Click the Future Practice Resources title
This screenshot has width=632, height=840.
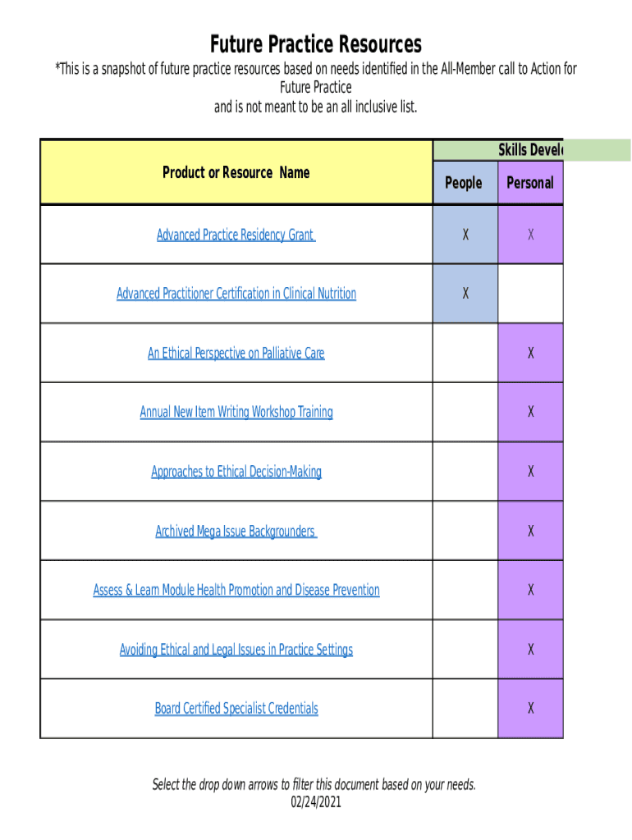tap(316, 43)
